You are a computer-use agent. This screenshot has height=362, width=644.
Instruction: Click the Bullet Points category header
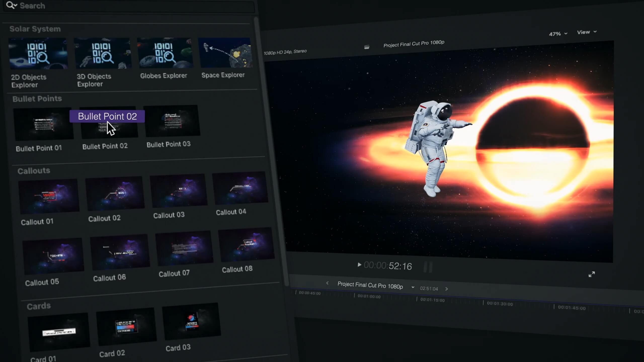point(37,99)
